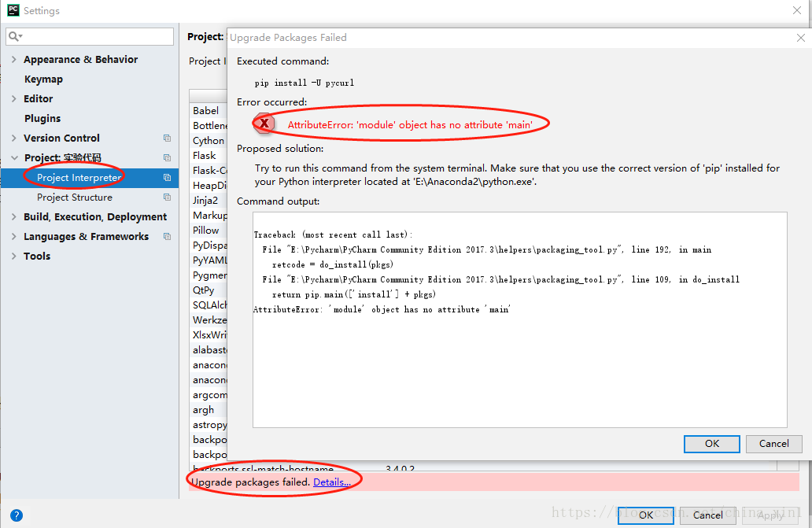Image resolution: width=812 pixels, height=528 pixels.
Task: Collapse the Project: section
Action: tap(14, 158)
